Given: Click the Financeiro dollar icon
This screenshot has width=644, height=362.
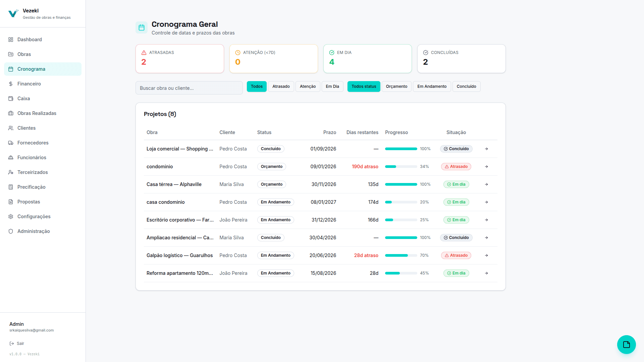Looking at the screenshot, I should [11, 84].
